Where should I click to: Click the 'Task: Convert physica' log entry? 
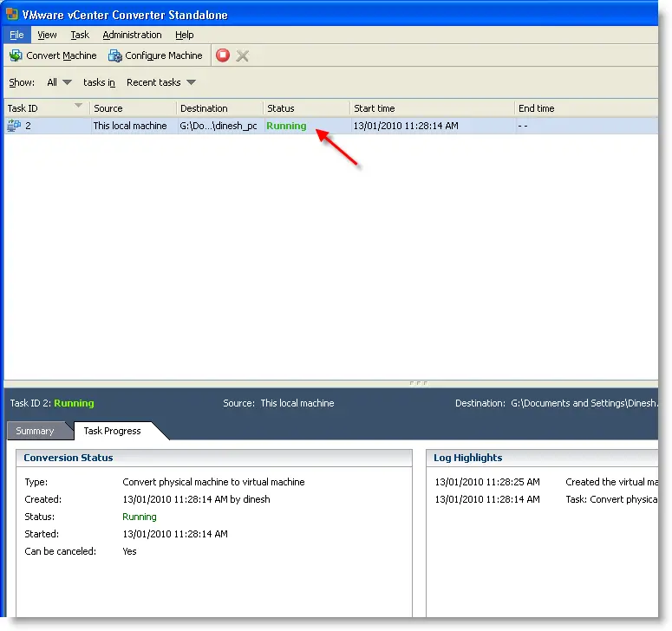[x=611, y=499]
